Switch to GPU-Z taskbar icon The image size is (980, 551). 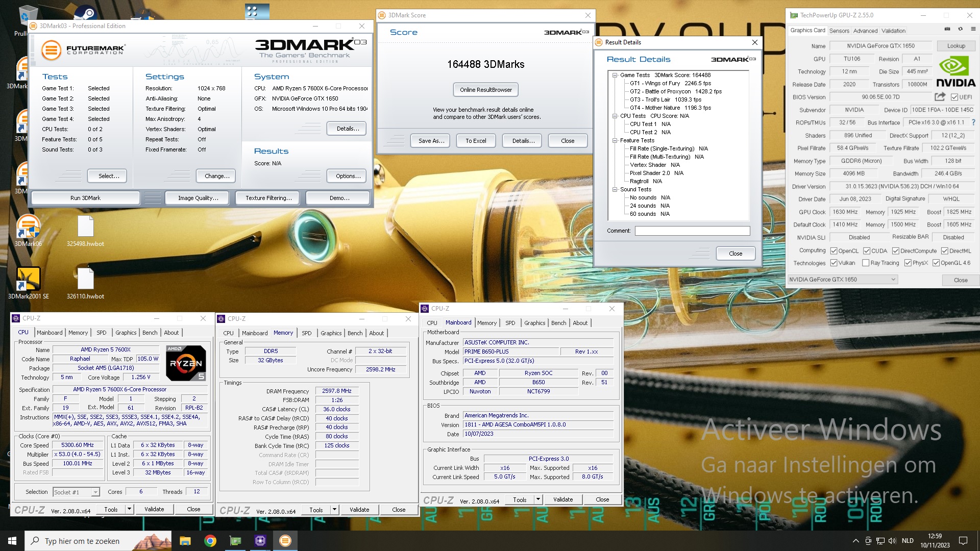(x=235, y=541)
